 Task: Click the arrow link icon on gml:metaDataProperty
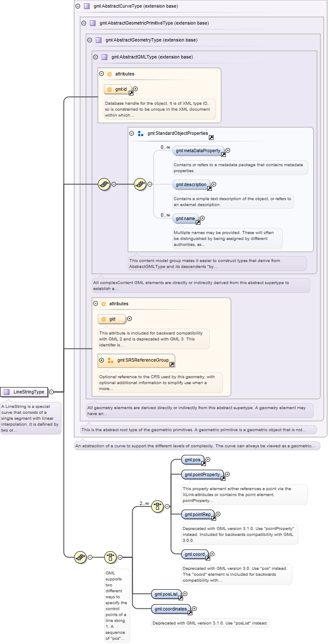pyautogui.click(x=223, y=155)
